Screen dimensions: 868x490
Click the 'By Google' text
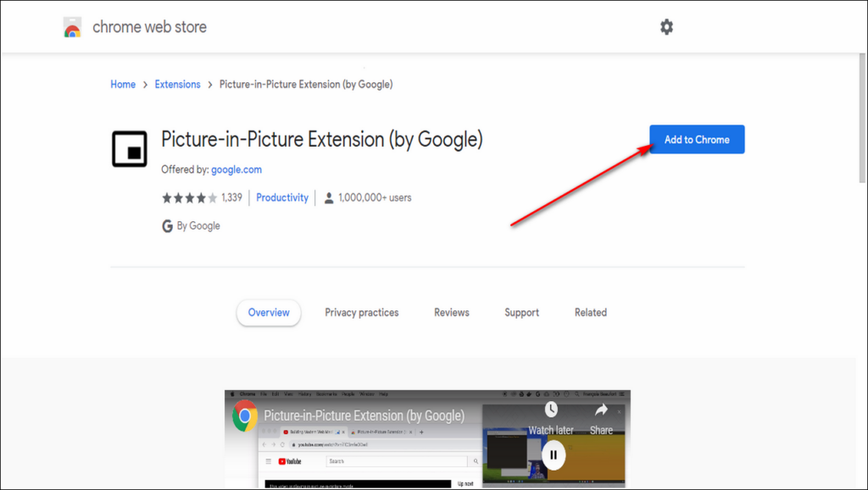coord(198,226)
